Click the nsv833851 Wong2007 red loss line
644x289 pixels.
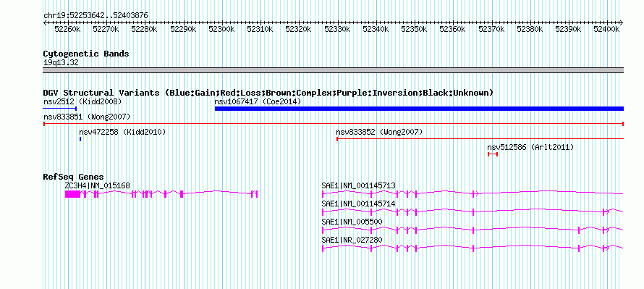tap(334, 123)
